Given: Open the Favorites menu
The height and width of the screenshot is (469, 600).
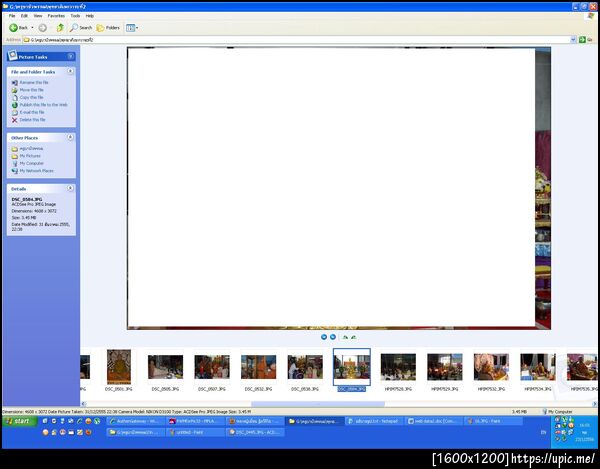Looking at the screenshot, I should coord(56,16).
